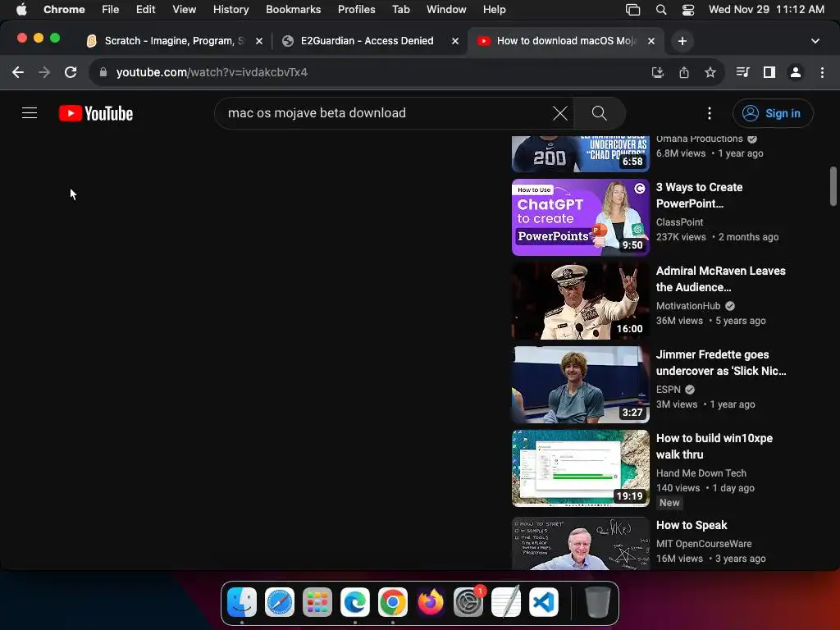Toggle Chrome side panel
Image resolution: width=840 pixels, height=630 pixels.
coord(769,72)
